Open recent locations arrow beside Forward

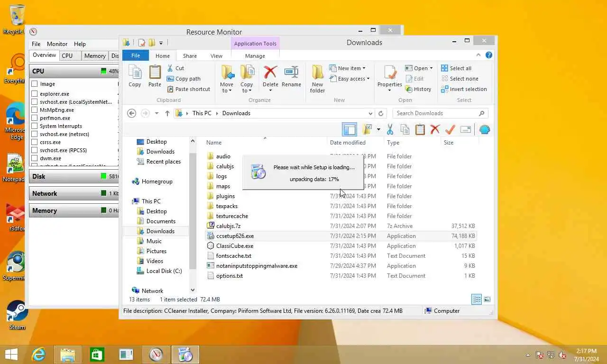click(157, 113)
